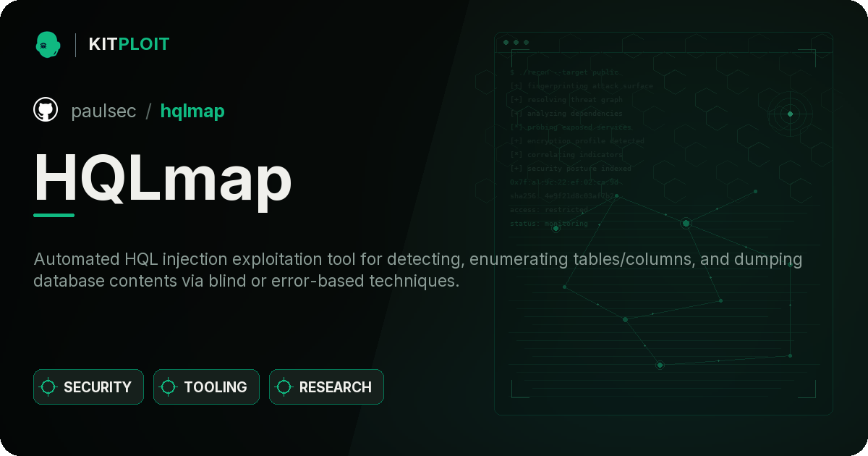Click terminal line 'status: monitoring'

pos(549,224)
